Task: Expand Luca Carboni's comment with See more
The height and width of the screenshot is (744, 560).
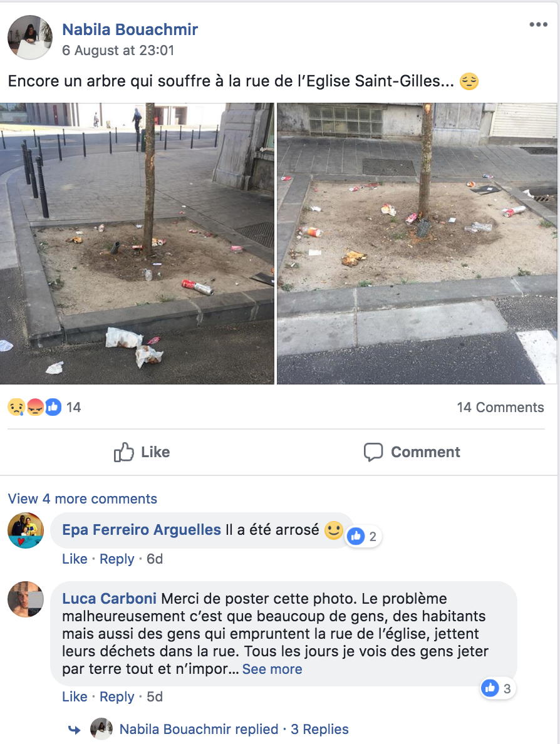Action: [272, 669]
